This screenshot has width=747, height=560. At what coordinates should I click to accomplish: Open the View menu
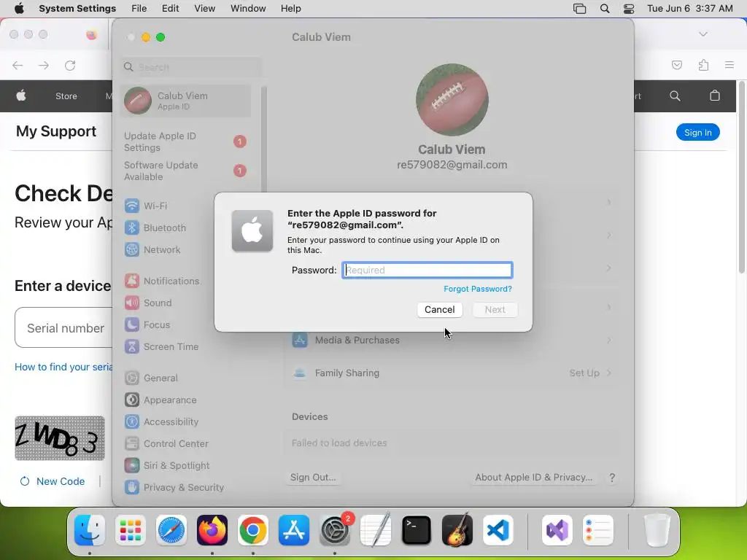coord(204,9)
